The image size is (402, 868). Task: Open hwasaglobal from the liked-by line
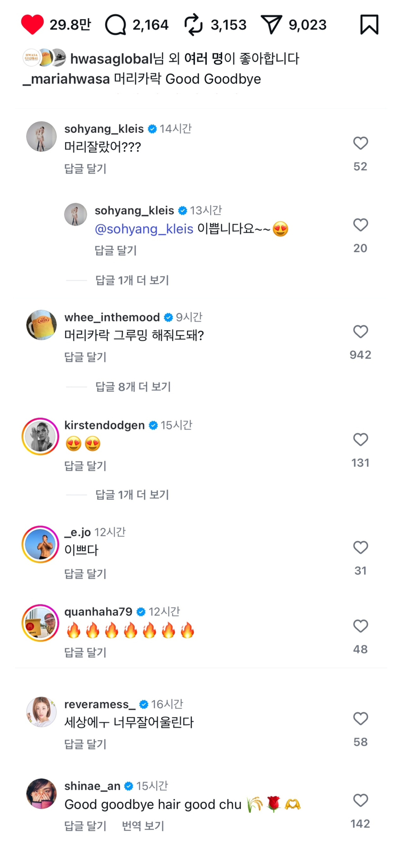coord(111,59)
